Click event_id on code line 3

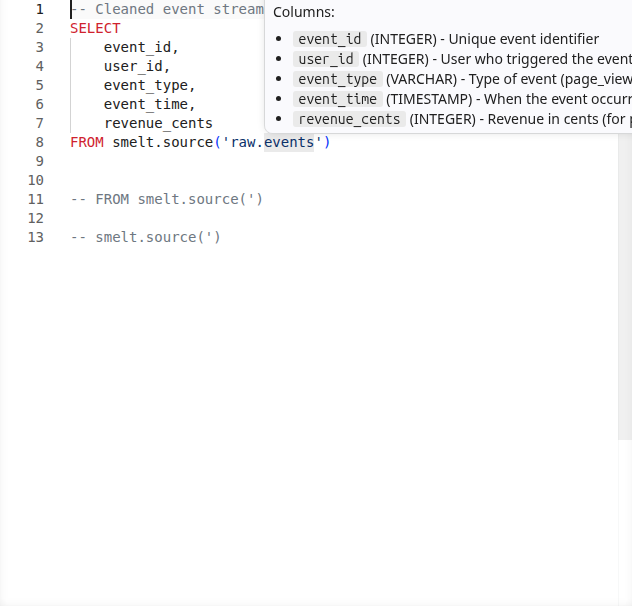(137, 47)
